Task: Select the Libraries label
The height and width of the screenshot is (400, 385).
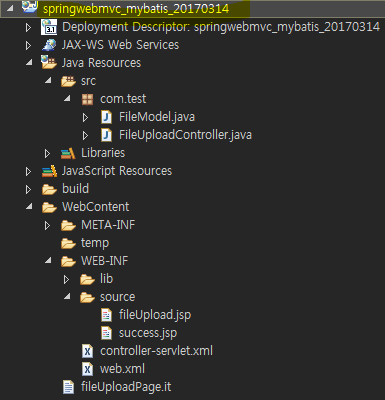Action: click(x=103, y=153)
